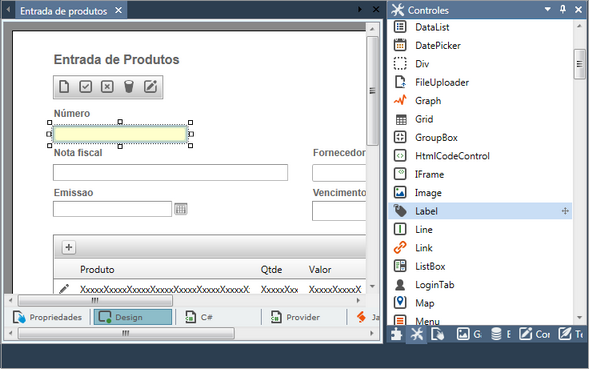589x369 pixels.
Task: Click the design area vertical scrollbar thumb
Action: coord(372,91)
